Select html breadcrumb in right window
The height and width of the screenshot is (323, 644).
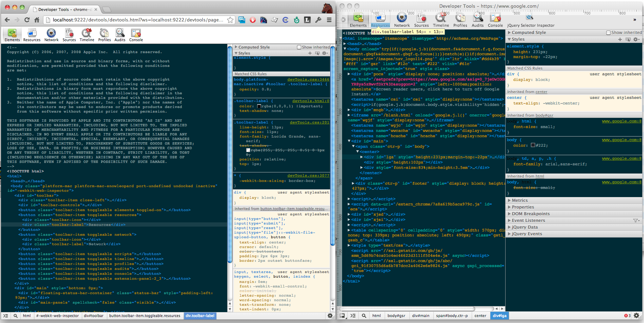377,316
